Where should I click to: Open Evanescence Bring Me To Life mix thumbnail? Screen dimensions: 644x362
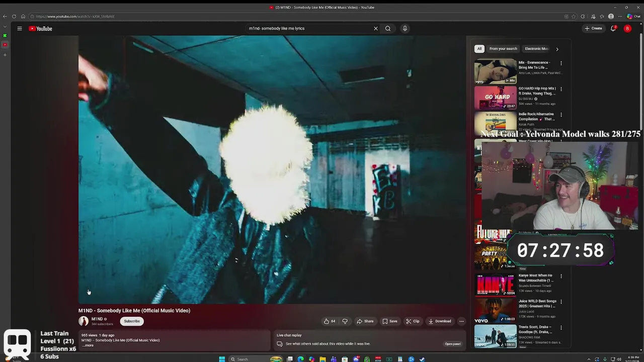click(496, 72)
